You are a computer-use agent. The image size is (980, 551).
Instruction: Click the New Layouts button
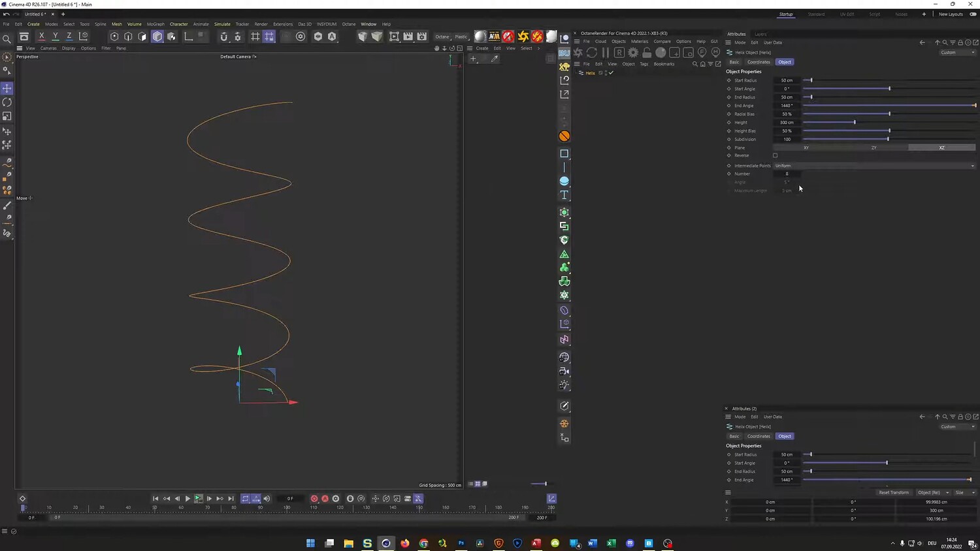[x=951, y=14]
